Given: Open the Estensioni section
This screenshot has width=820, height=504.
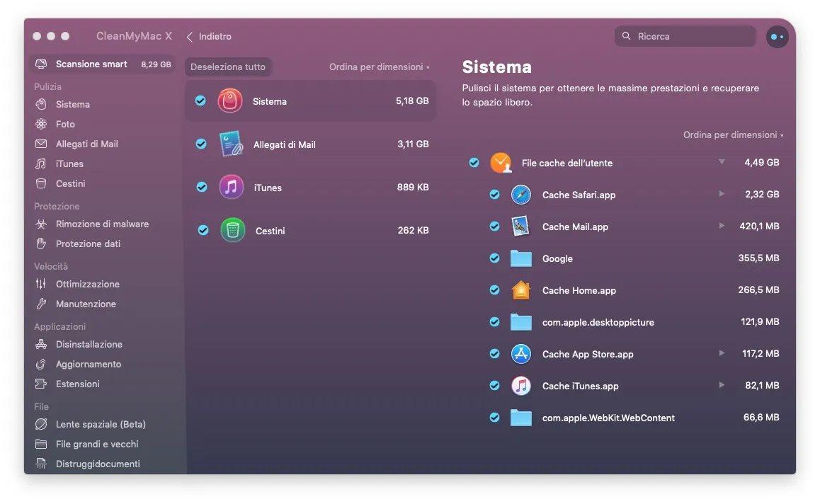Looking at the screenshot, I should click(x=78, y=384).
